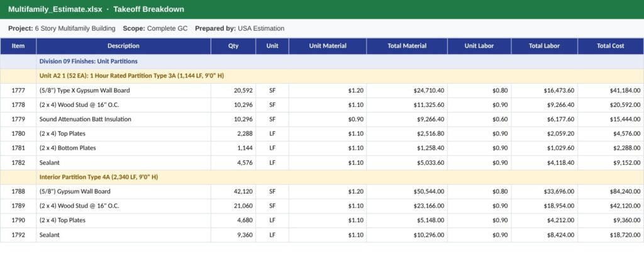Select item number 1782
This screenshot has height=258, width=644.
point(18,163)
